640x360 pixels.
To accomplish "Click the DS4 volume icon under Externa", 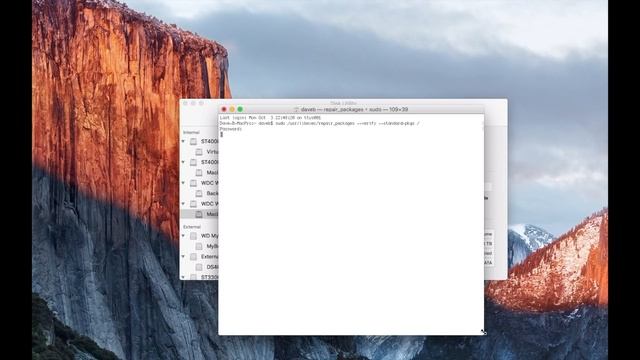I will (199, 267).
